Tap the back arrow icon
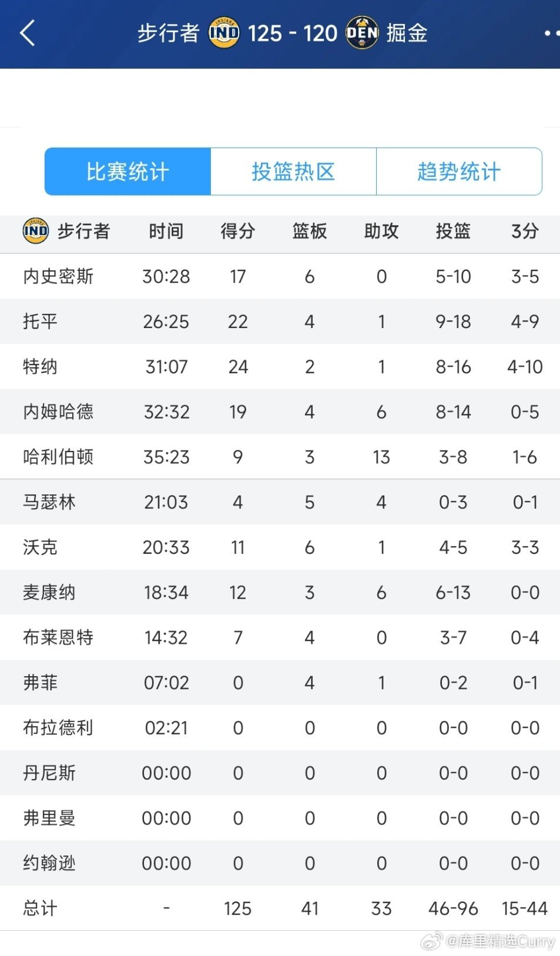 [28, 33]
